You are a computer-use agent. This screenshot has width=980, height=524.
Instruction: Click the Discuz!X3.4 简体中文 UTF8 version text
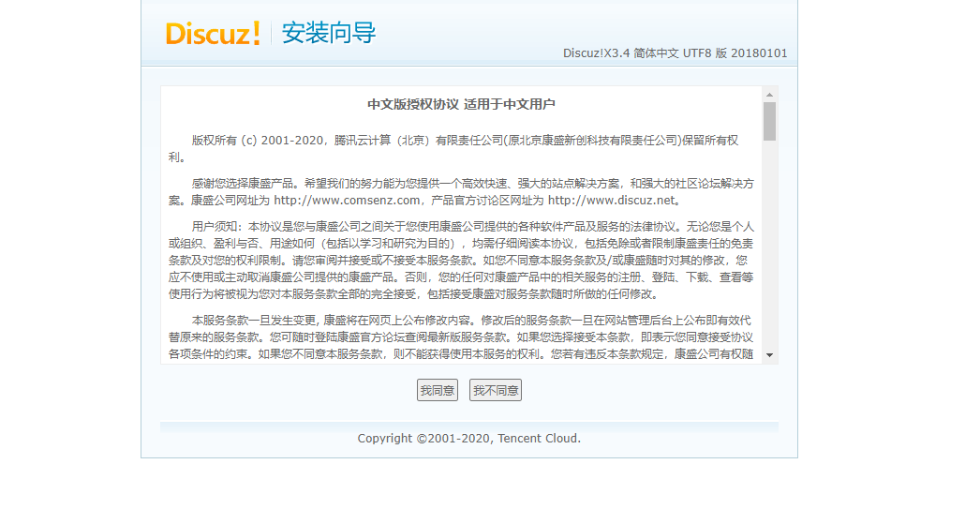(x=675, y=53)
